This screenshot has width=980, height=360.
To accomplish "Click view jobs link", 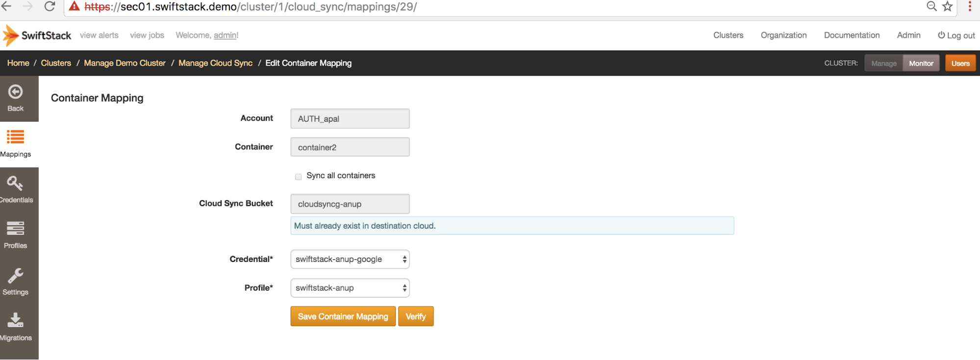I will click(147, 35).
